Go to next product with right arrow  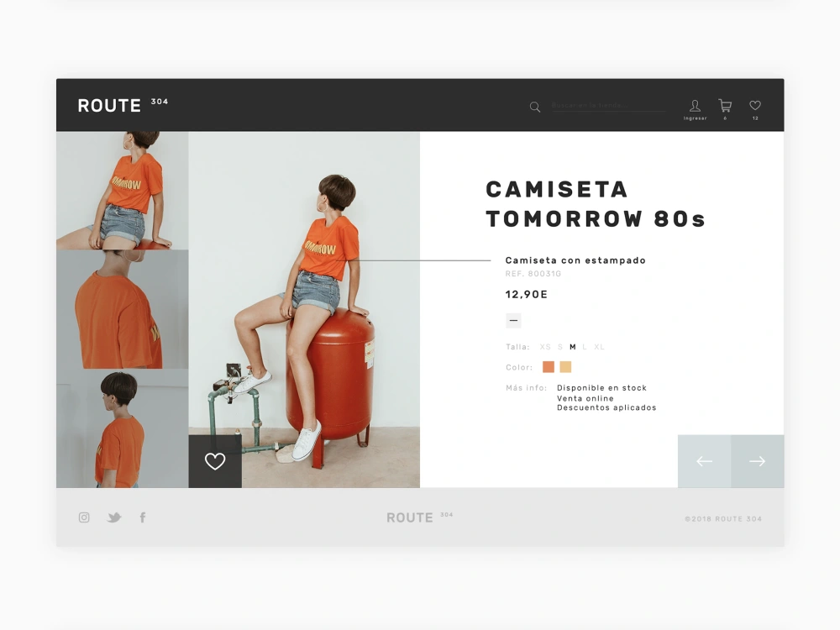coord(758,461)
